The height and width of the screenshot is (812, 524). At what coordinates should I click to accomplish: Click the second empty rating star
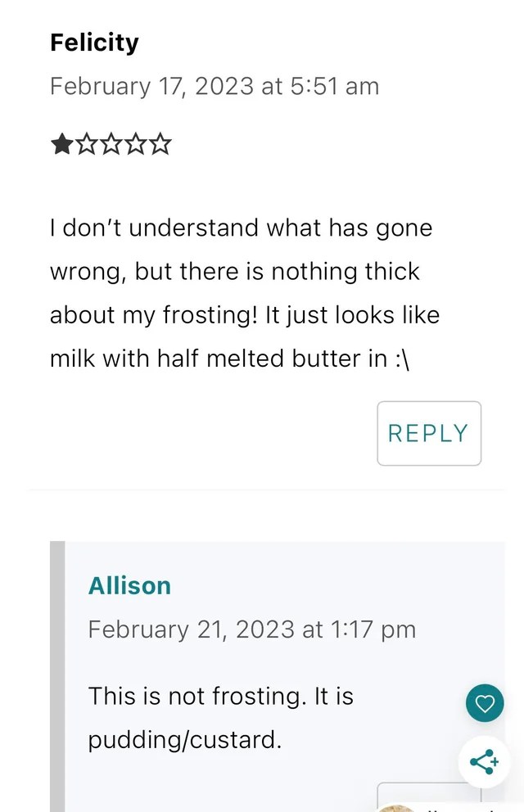coord(86,146)
